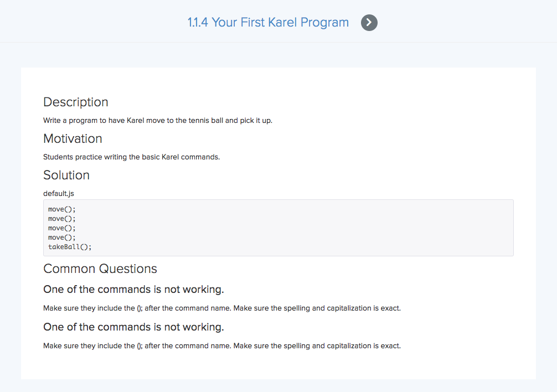The width and height of the screenshot is (557, 392).
Task: Click the first move(); line in code
Action: tap(62, 209)
